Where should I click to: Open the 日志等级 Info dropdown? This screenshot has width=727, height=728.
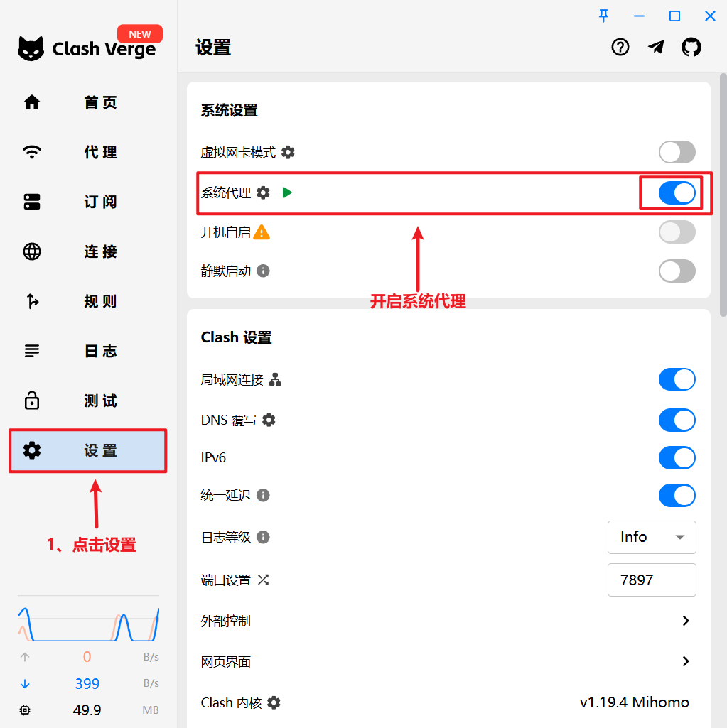click(652, 537)
